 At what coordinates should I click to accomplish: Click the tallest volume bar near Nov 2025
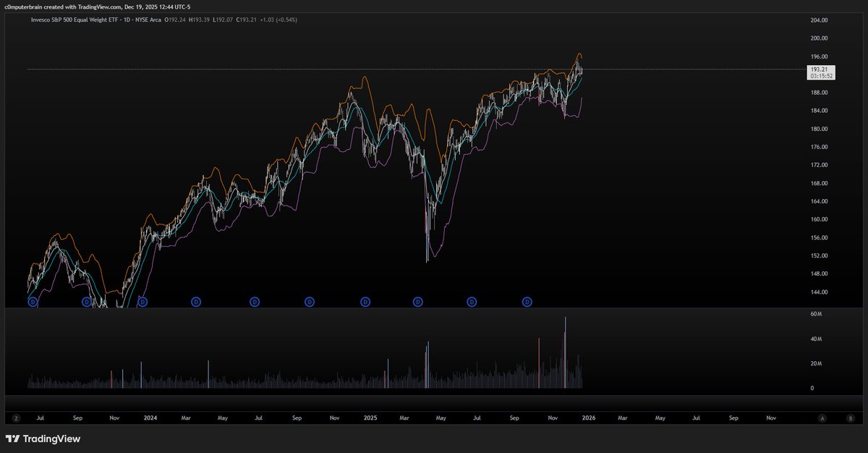click(565, 352)
